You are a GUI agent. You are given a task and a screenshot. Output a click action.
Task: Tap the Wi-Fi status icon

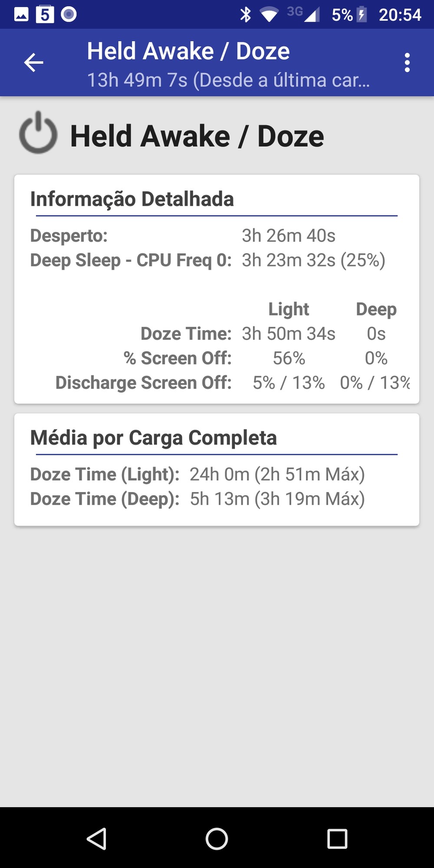[x=269, y=15]
